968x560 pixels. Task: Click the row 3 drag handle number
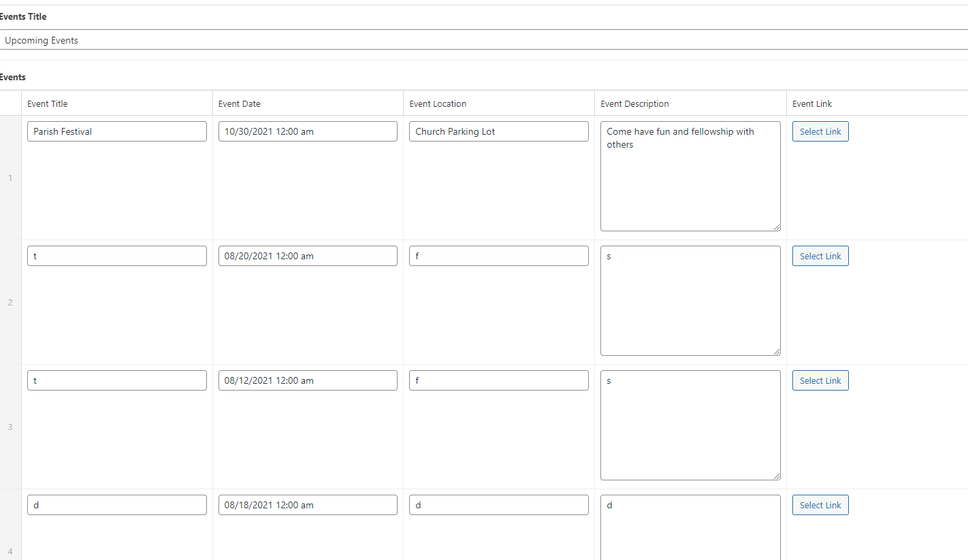coord(10,427)
